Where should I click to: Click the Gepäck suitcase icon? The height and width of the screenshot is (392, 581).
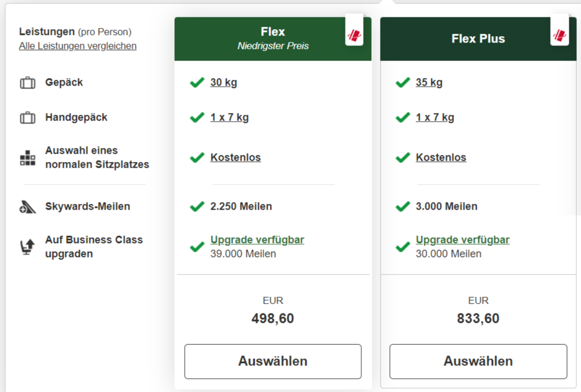27,83
